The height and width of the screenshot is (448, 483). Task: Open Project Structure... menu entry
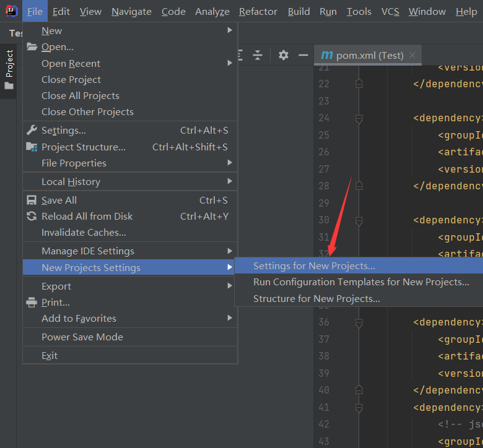[x=130, y=147]
